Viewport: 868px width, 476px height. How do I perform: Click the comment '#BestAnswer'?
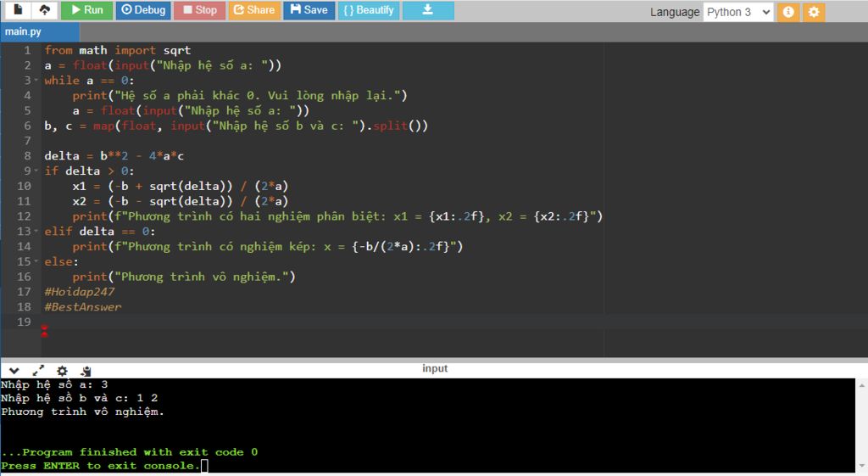coord(82,306)
